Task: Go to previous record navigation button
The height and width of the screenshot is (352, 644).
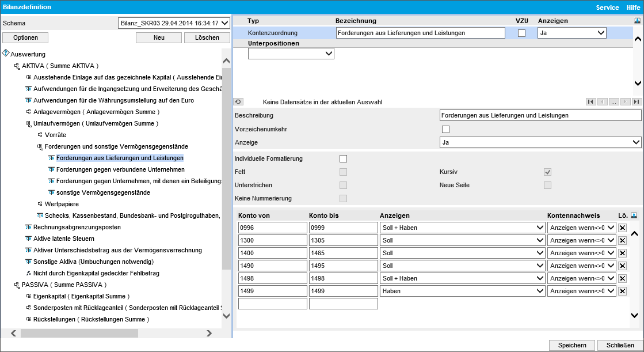Action: click(602, 101)
